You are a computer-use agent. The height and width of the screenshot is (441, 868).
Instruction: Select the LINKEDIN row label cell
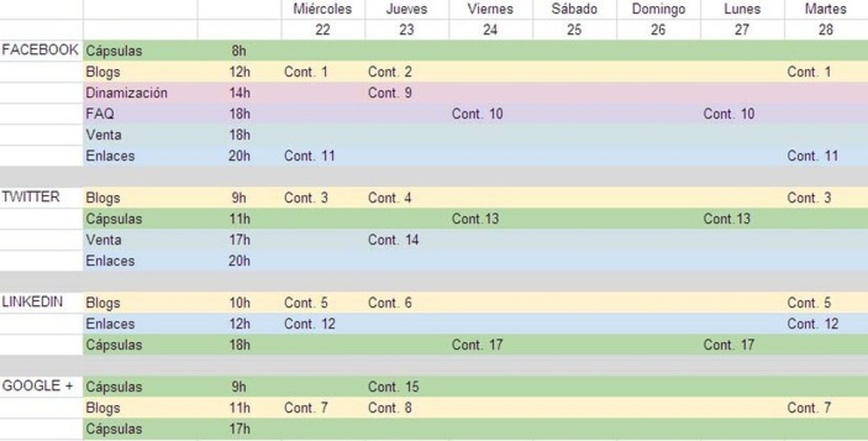41,302
